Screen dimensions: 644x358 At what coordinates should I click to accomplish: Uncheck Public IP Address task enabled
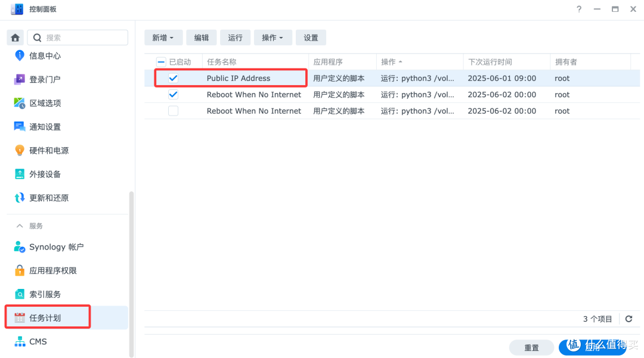(x=174, y=78)
